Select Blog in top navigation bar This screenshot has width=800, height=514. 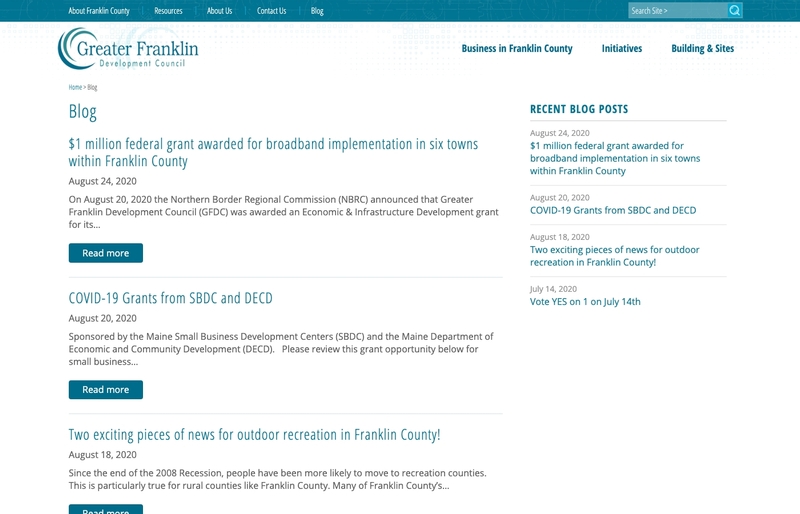tap(317, 11)
